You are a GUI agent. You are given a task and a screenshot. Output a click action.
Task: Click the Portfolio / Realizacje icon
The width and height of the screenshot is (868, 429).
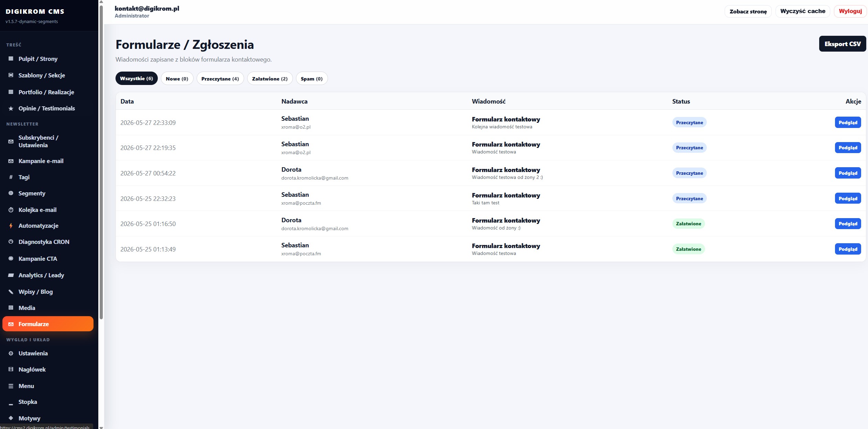(11, 92)
